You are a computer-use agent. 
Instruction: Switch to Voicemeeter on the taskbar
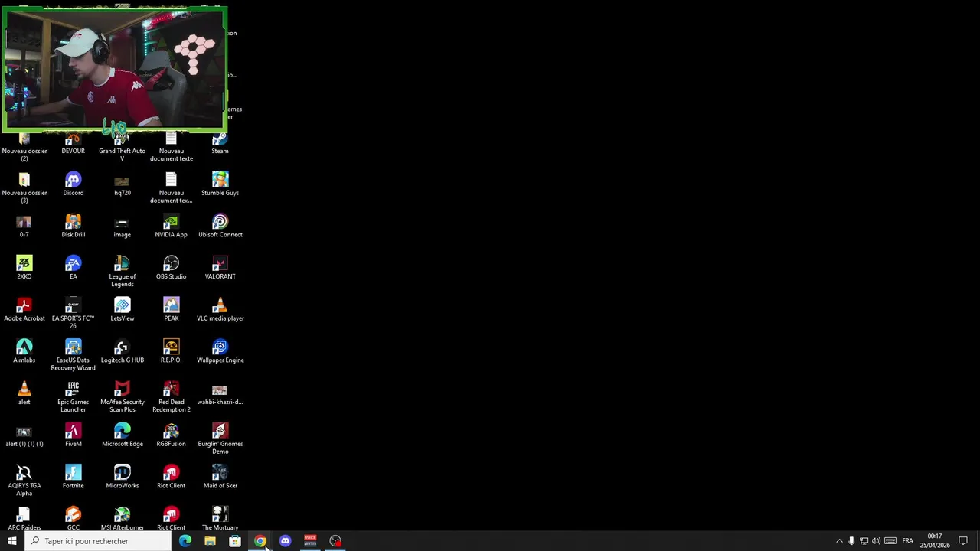point(310,541)
